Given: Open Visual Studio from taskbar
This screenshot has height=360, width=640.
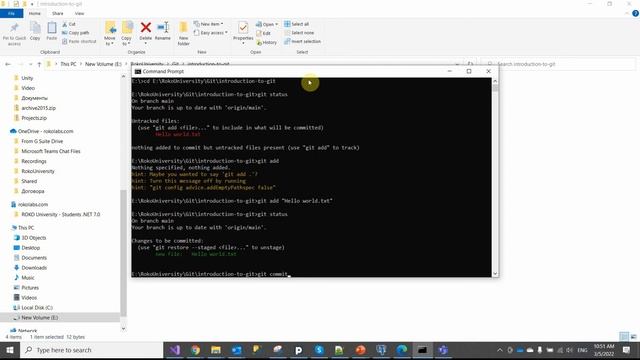Looking at the screenshot, I should (x=175, y=350).
